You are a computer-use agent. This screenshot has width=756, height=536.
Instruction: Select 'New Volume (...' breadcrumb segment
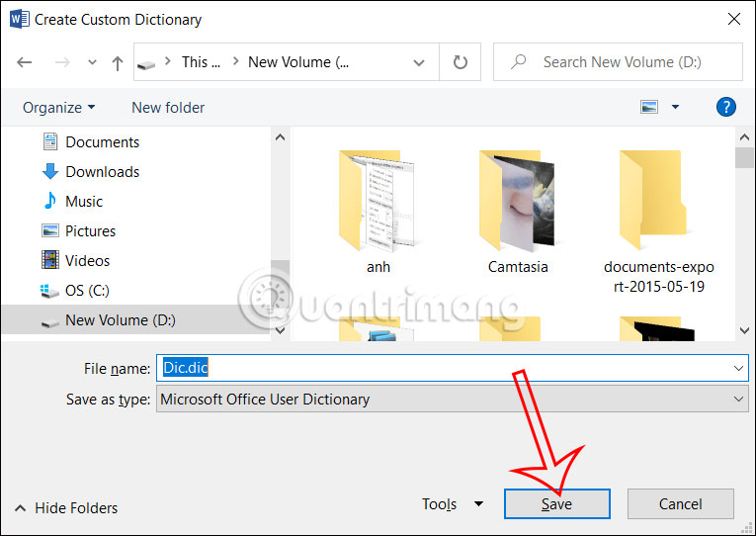pyautogui.click(x=298, y=62)
